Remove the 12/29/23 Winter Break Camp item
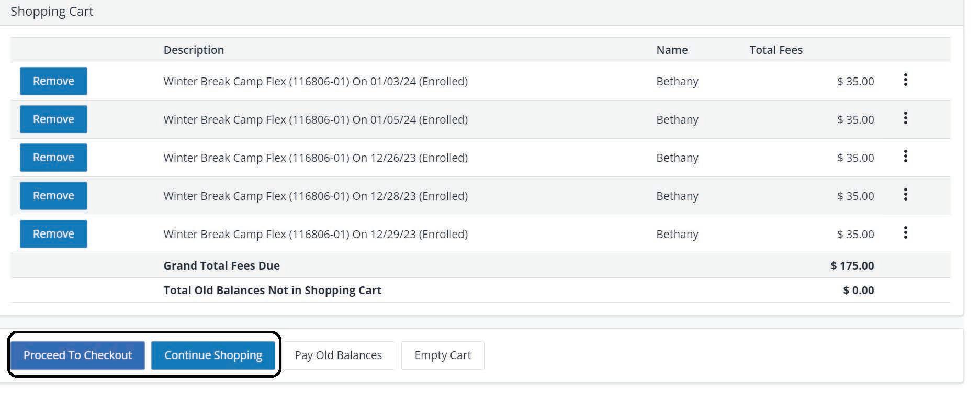 [x=53, y=234]
